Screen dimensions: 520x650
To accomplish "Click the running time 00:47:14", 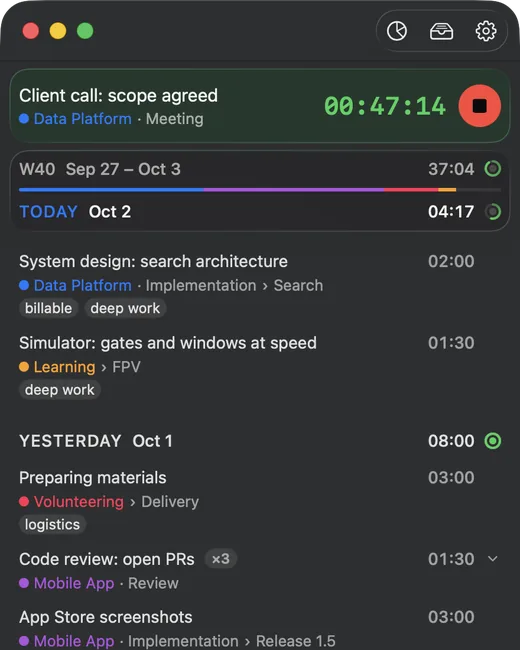I will (385, 106).
